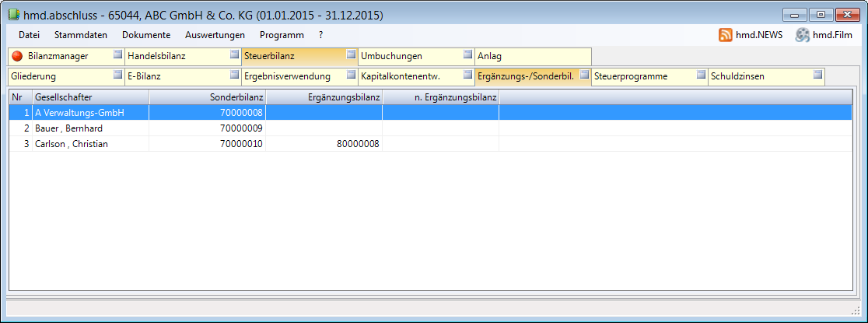
Task: Open the Anlag tab
Action: point(490,56)
